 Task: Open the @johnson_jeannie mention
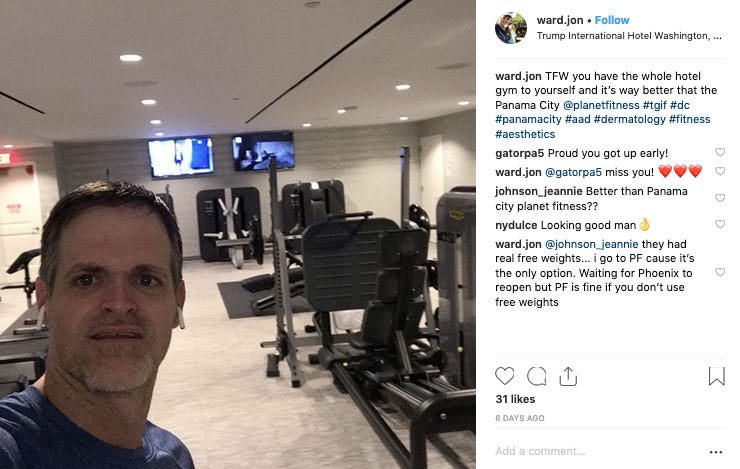591,244
